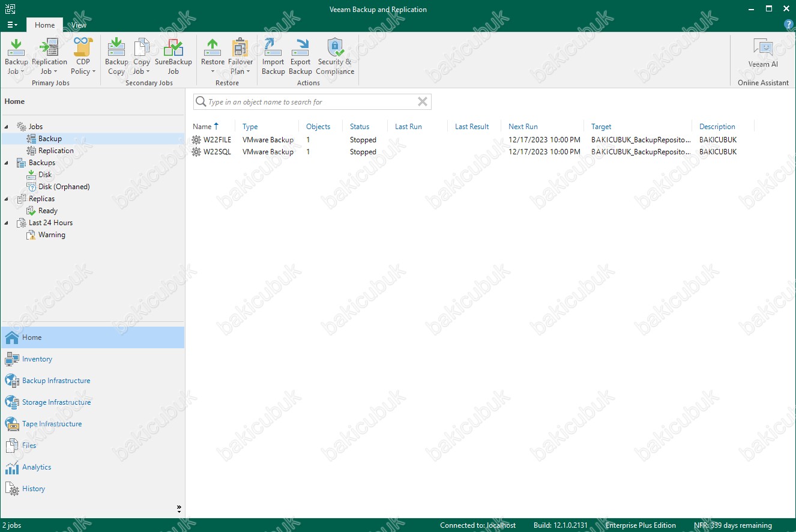This screenshot has height=532, width=796.
Task: Open the Backup Job ribbon button
Action: pos(16,56)
